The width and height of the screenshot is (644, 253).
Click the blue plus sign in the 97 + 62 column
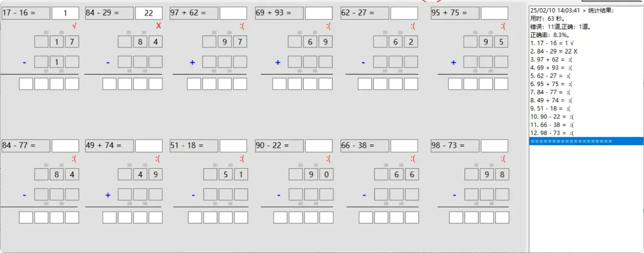click(192, 62)
